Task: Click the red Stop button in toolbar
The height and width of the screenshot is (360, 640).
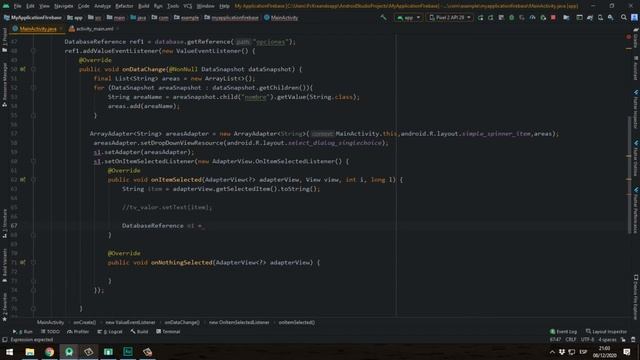Action: click(553, 18)
